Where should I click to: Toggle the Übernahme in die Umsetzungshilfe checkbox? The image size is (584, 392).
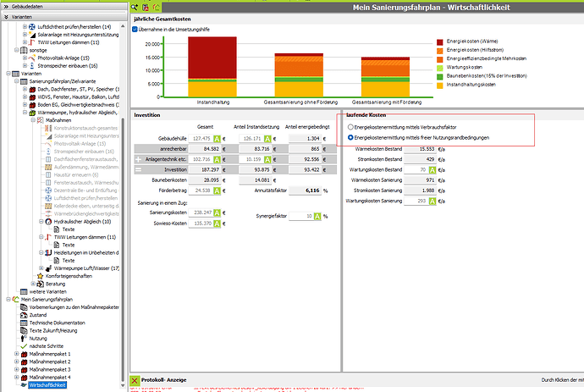pos(135,30)
